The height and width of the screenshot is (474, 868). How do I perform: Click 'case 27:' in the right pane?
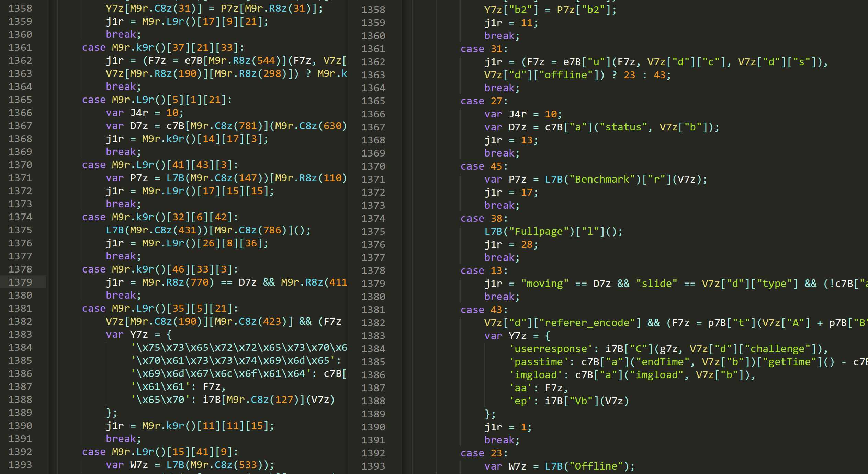click(x=484, y=101)
